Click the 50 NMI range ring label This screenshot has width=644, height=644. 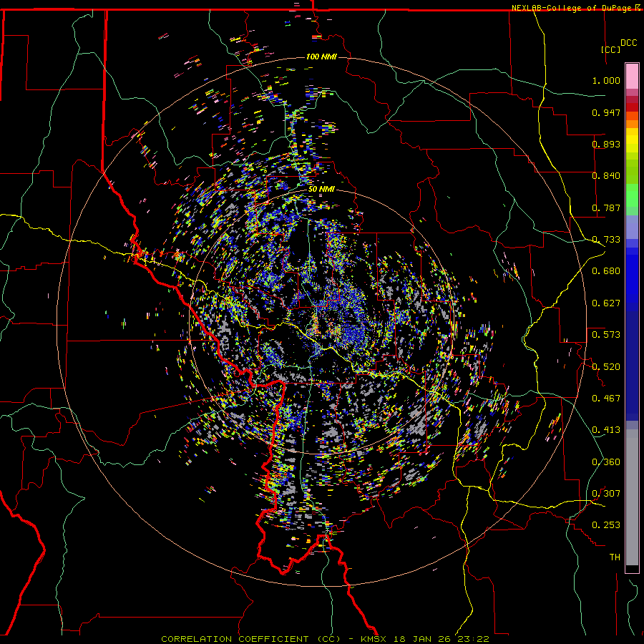tap(321, 190)
